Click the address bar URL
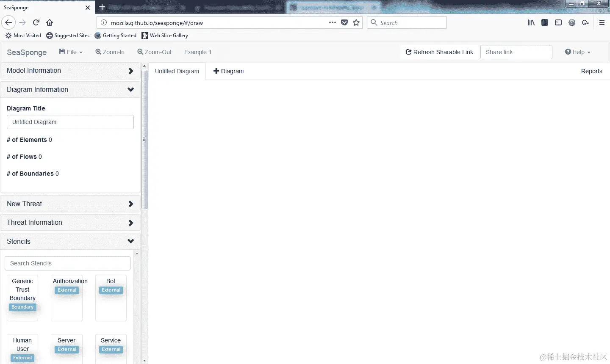 point(157,23)
